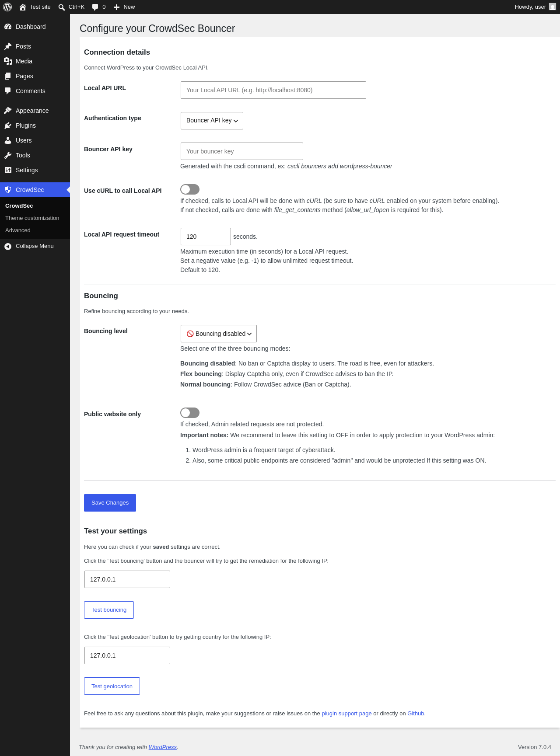Click the WordPress logo icon
560x756 pixels.
point(7,7)
